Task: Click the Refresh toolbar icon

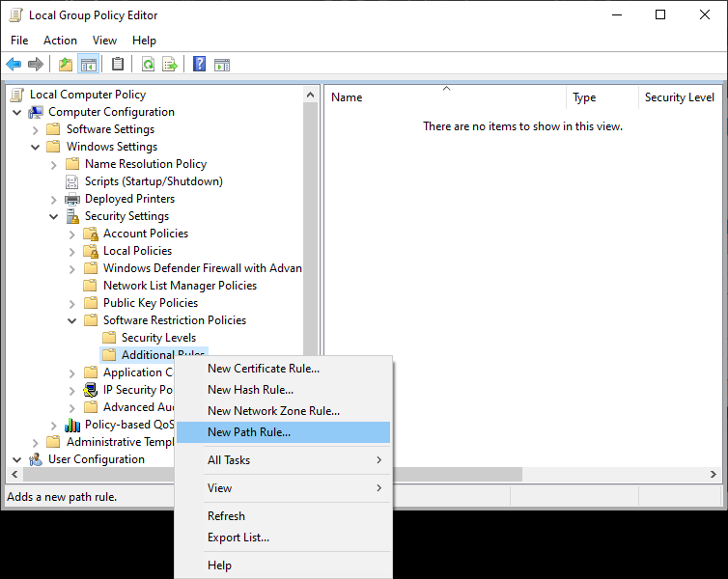Action: pos(148,65)
